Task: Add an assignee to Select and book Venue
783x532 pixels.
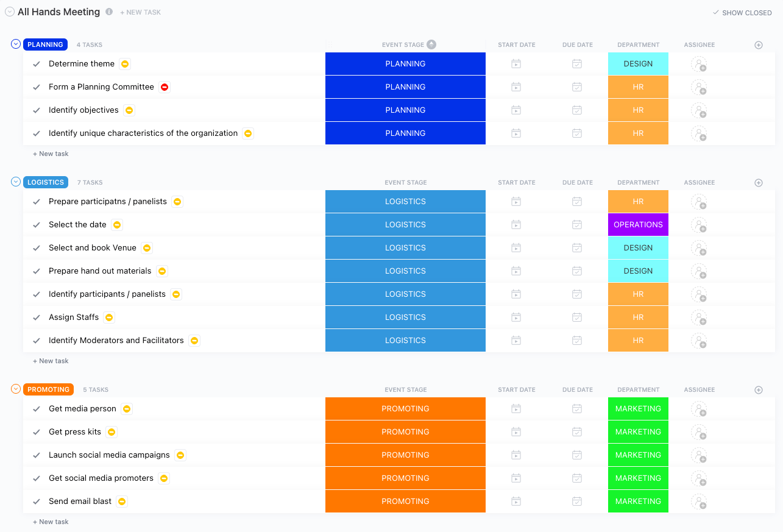Action: tap(700, 247)
